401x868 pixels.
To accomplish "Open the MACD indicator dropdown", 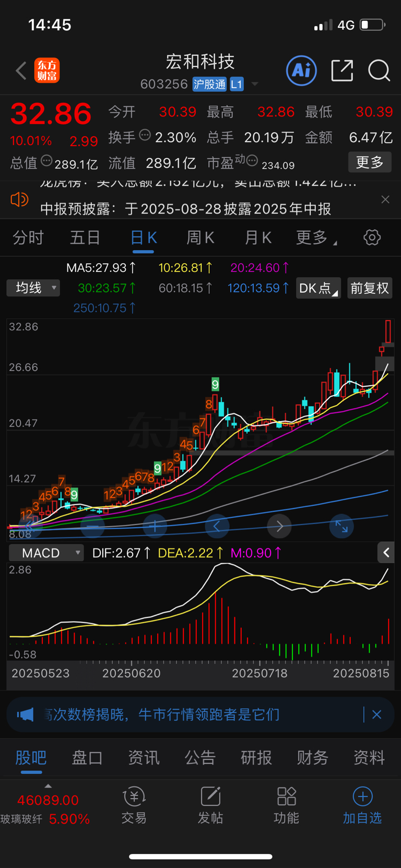I will (x=46, y=553).
